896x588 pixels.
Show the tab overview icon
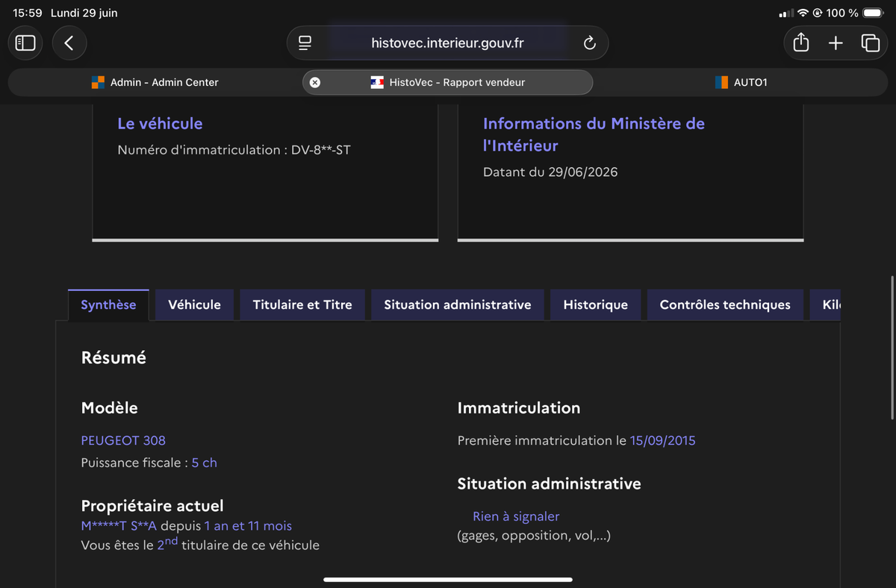(x=870, y=43)
